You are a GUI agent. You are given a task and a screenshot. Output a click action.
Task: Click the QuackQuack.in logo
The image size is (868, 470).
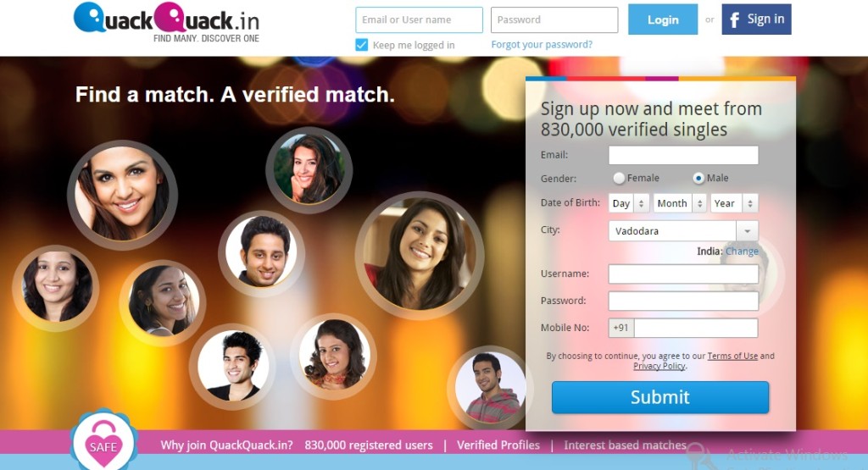[167, 23]
